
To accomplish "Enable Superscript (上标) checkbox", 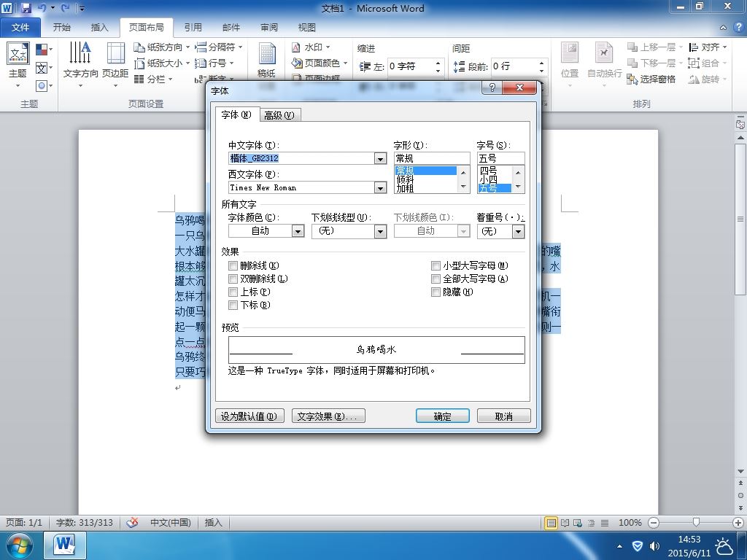I will (233, 292).
